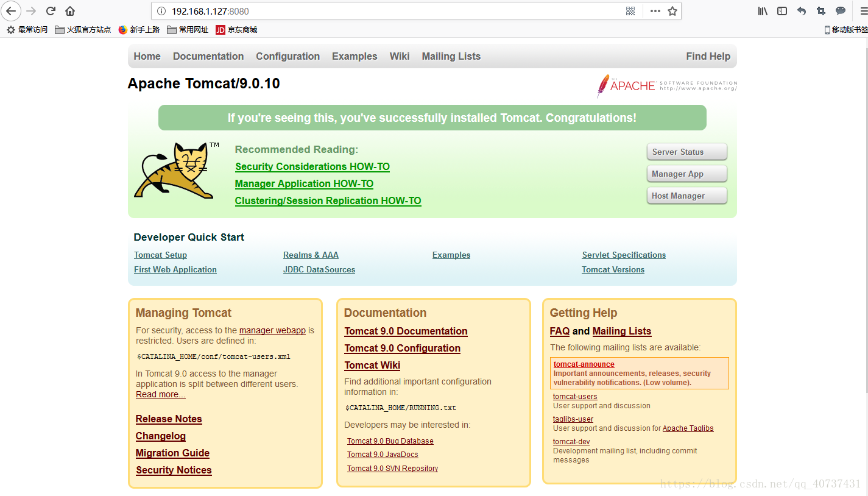Open the Documentation navigation item
Viewport: 868px width, 496px height.
point(208,56)
